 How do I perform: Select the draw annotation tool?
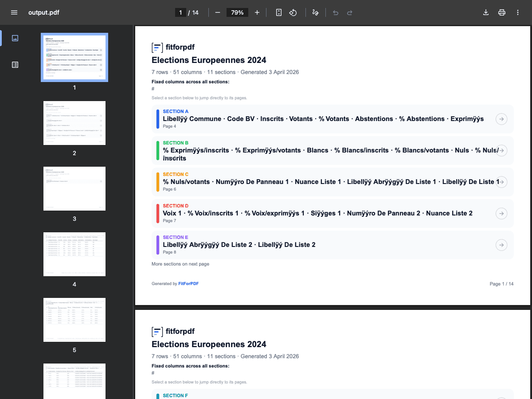coord(315,12)
